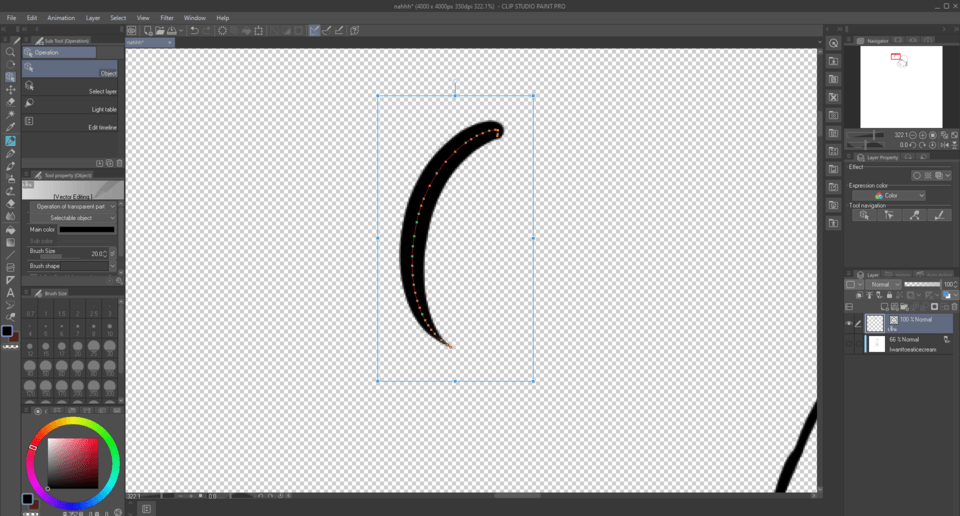
Task: Click the Quick Access magnifier icon
Action: (x=833, y=43)
